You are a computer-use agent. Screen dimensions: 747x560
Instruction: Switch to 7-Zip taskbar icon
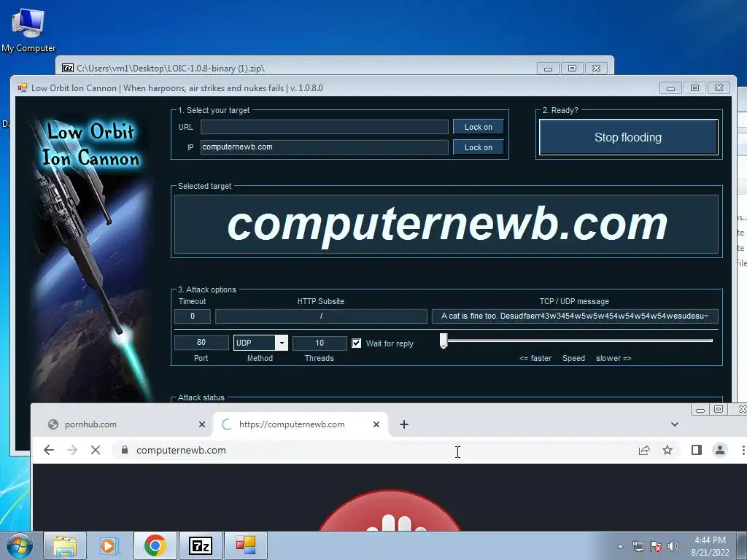click(200, 545)
